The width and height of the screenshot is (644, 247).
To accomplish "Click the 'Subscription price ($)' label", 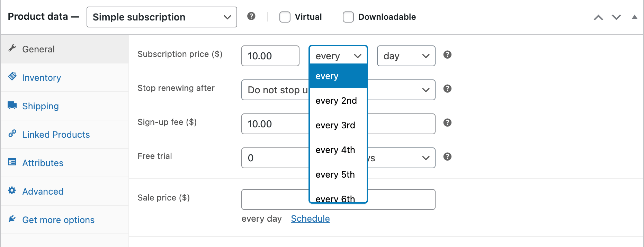I will [x=180, y=54].
